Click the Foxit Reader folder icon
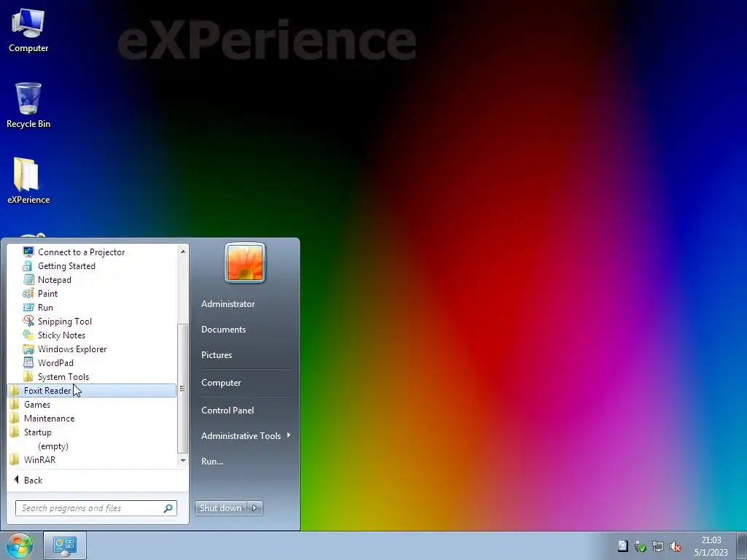 (x=15, y=391)
